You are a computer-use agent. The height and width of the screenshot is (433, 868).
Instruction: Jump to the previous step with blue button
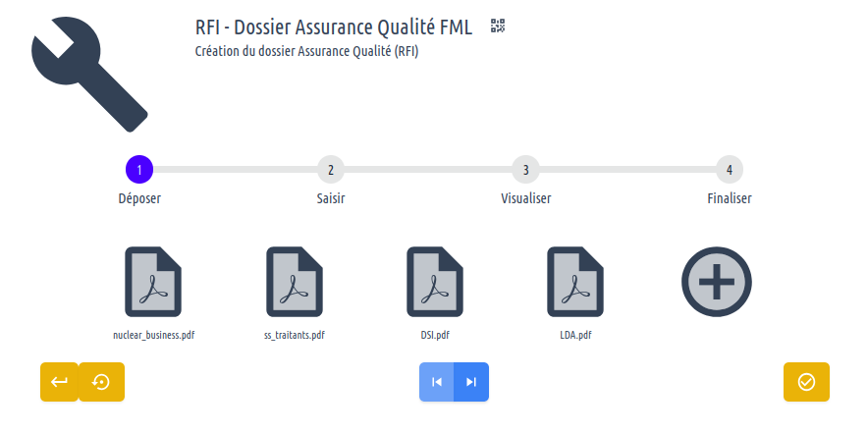[x=436, y=382]
